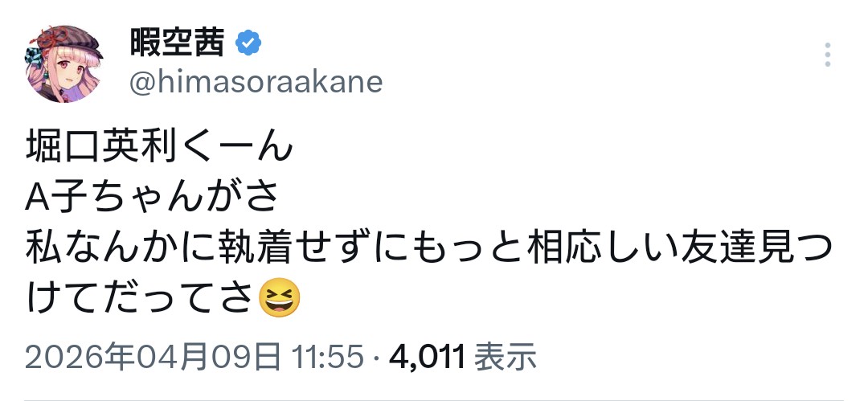Click the 表示 views label
This screenshot has width=868, height=401.
click(x=505, y=357)
